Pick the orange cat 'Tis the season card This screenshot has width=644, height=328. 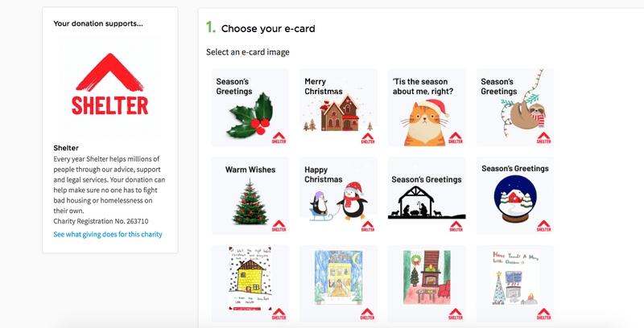click(x=427, y=107)
